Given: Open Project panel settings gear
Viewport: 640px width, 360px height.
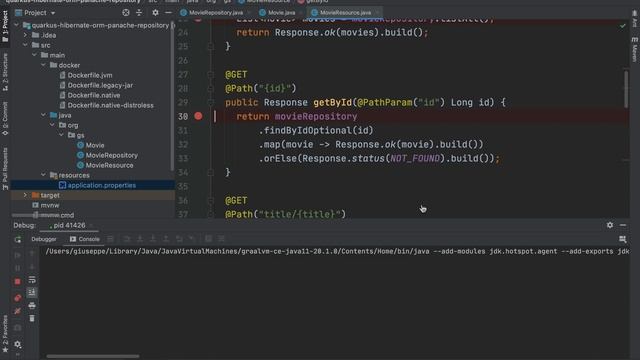Looking at the screenshot, I should click(x=155, y=13).
